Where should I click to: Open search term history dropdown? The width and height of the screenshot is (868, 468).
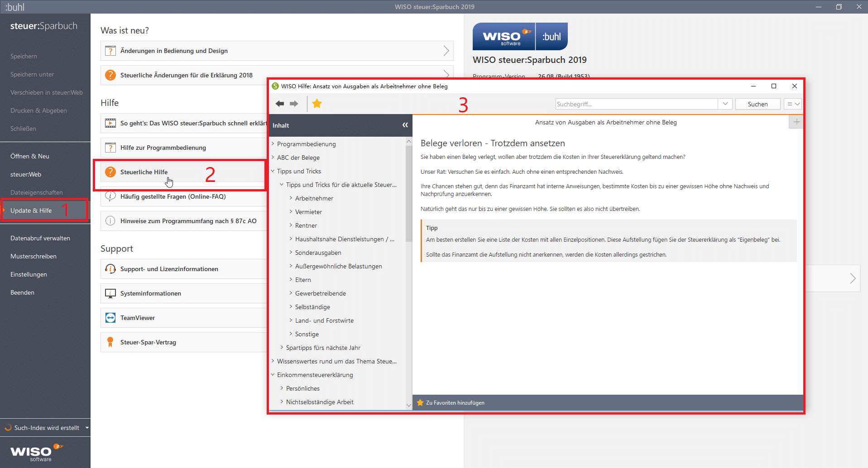(725, 104)
